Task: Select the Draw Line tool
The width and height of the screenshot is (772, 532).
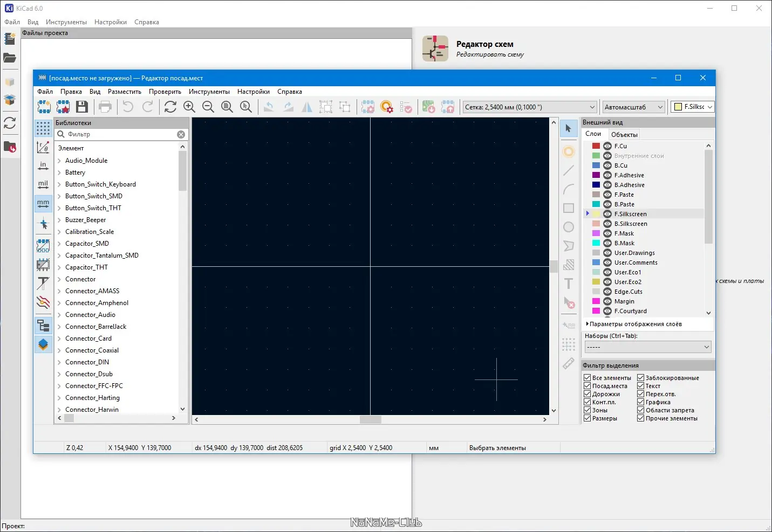Action: [x=569, y=170]
